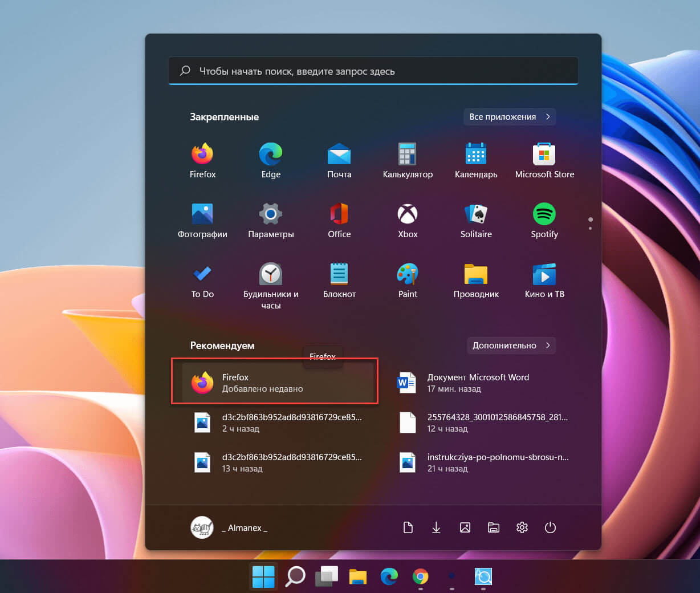The height and width of the screenshot is (593, 700).
Task: Open Календарь app
Action: click(476, 161)
